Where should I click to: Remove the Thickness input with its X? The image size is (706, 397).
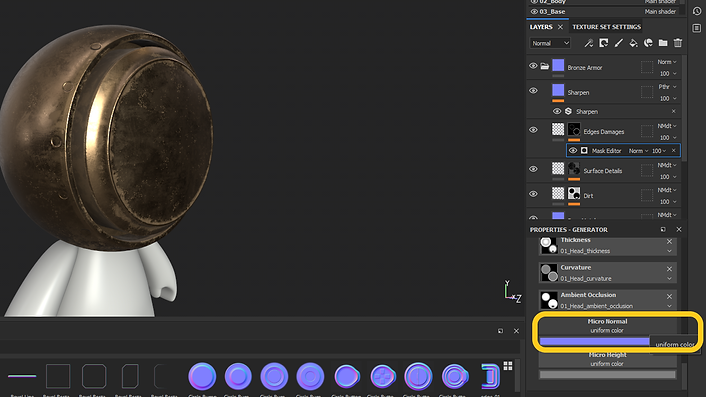[x=669, y=242]
